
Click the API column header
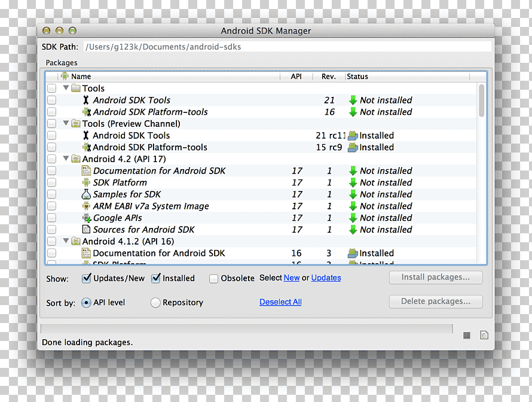[296, 77]
